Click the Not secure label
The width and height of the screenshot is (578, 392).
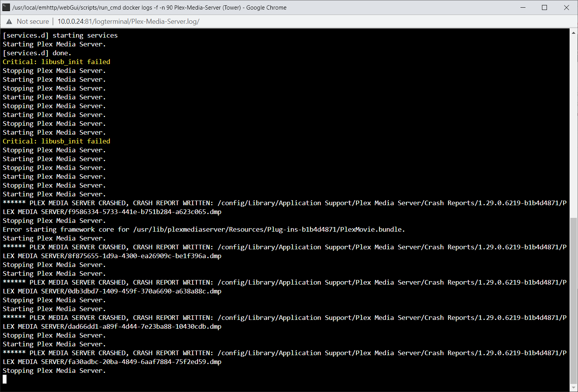(x=33, y=21)
